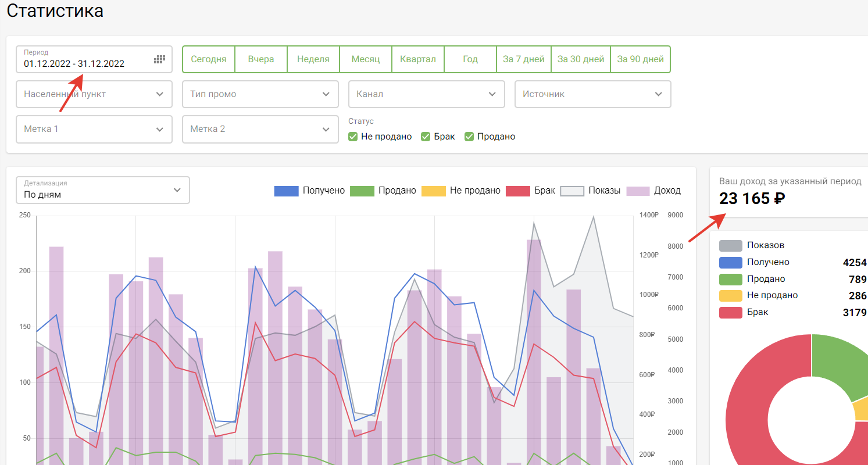Set range to За 7 дней
The height and width of the screenshot is (465, 868).
(x=524, y=59)
